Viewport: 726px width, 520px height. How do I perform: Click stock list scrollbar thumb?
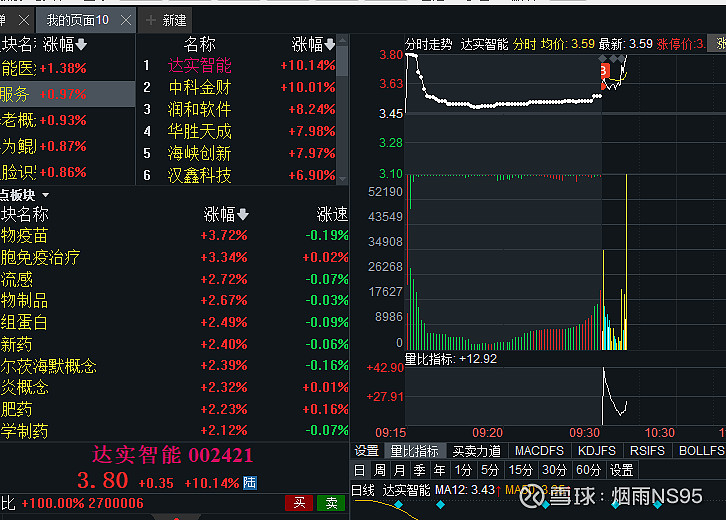click(343, 60)
